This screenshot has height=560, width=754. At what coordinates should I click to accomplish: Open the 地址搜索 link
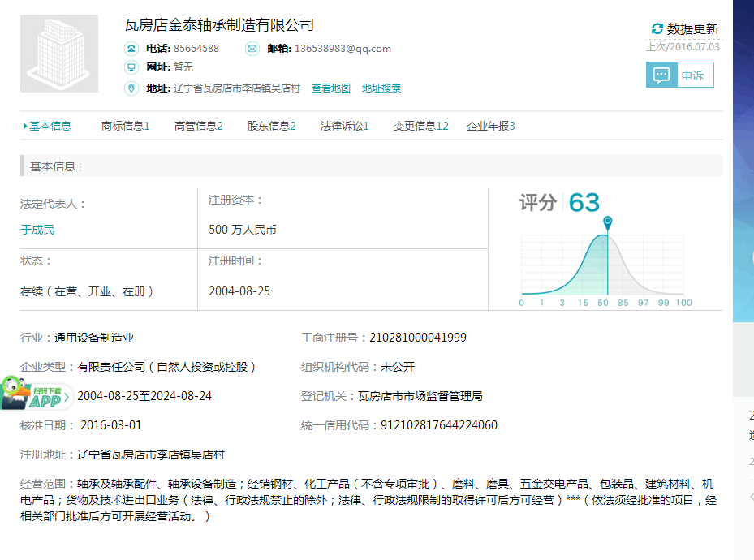pos(381,88)
